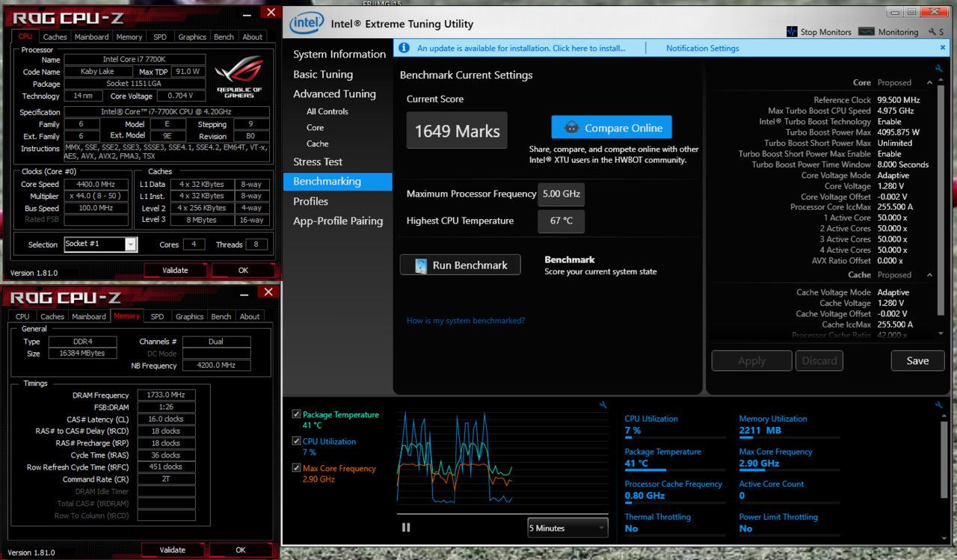Open the Bench tab in lower CPU-Z window
The image size is (957, 560).
(221, 316)
